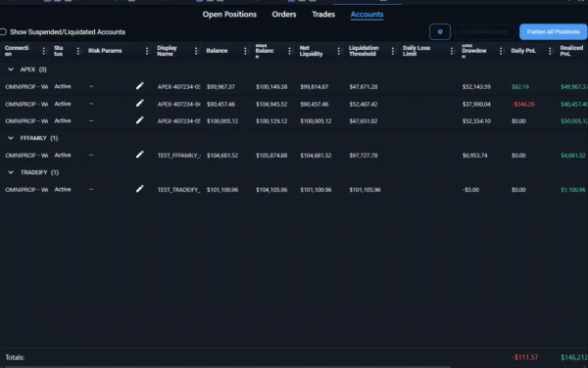Select the Accounts tab
588x368 pixels.
coord(367,15)
